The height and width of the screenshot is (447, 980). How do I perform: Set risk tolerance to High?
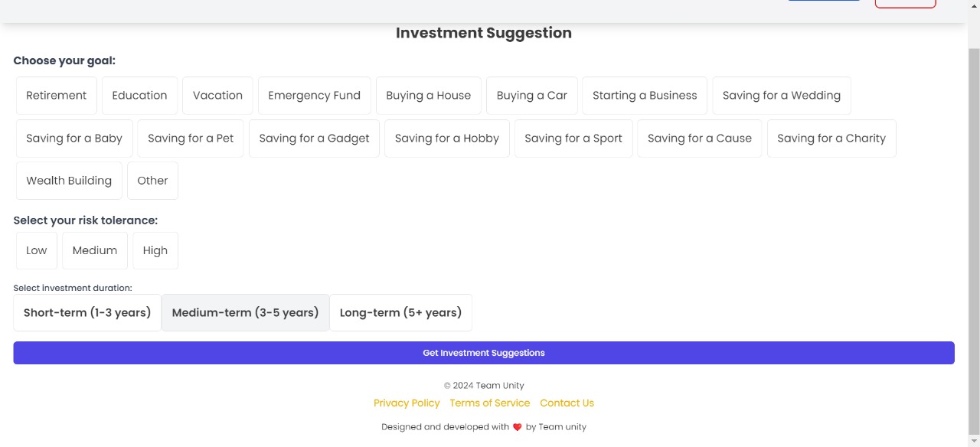click(x=155, y=250)
